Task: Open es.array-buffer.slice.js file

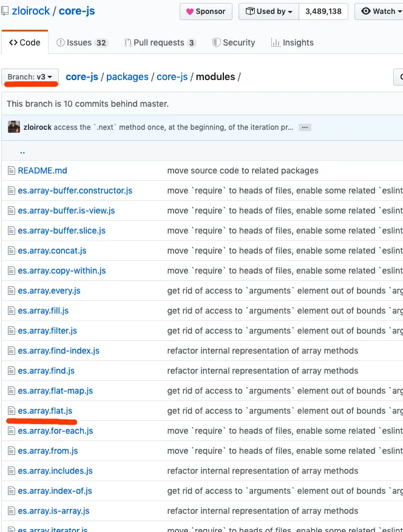Action: coord(61,231)
